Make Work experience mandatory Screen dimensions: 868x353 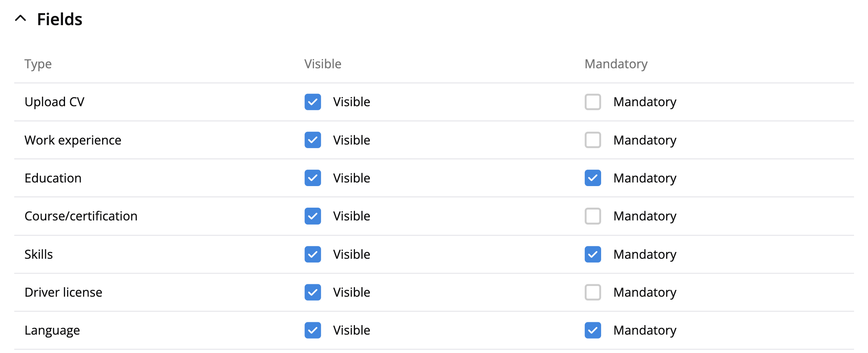pos(593,140)
